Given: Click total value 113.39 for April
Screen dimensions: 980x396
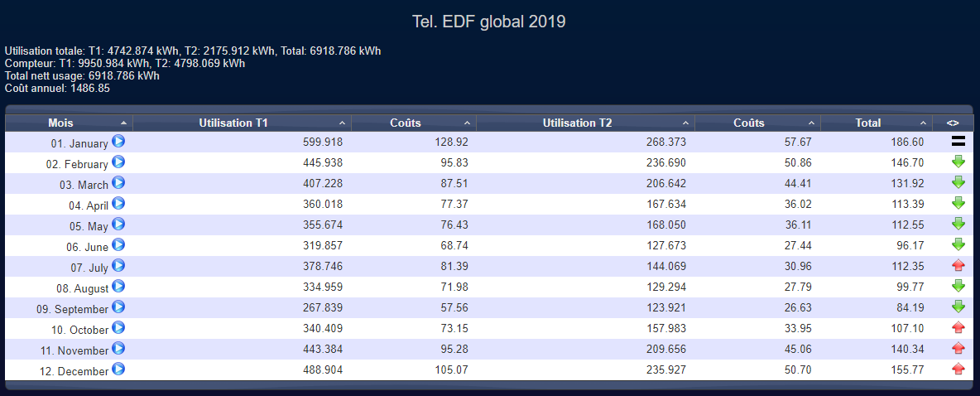Looking at the screenshot, I should click(907, 204).
